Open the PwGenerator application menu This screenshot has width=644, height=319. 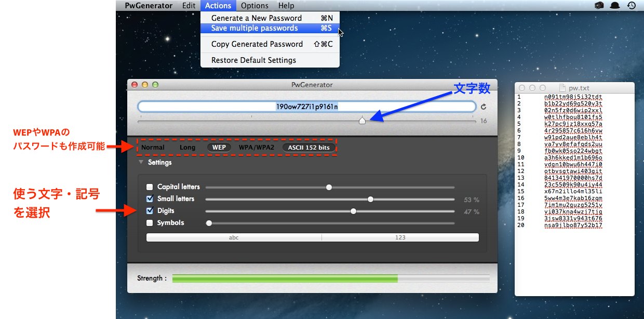[149, 6]
